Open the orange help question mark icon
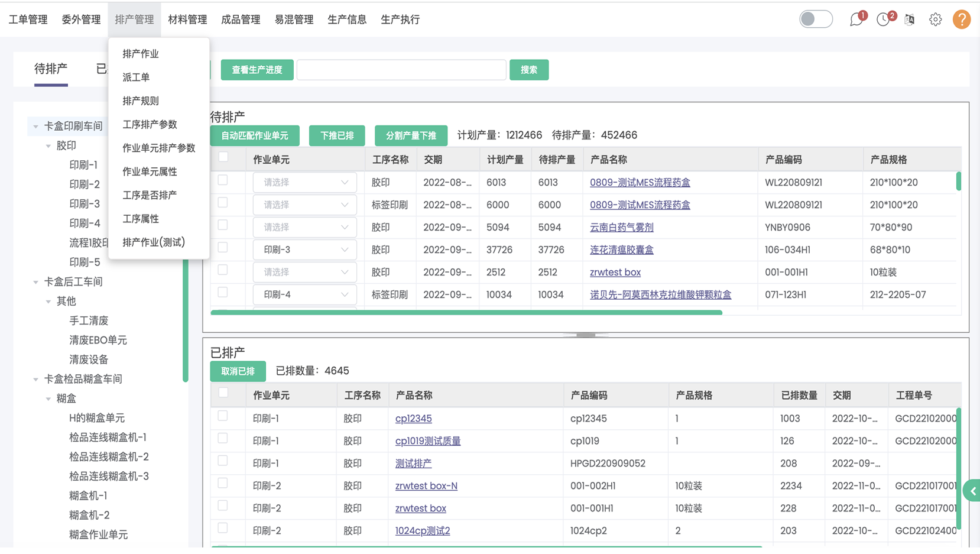980x554 pixels. pos(962,20)
